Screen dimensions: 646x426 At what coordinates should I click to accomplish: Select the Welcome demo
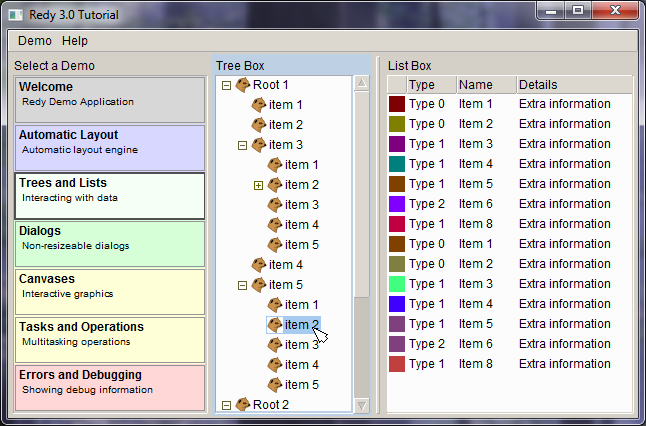point(110,100)
